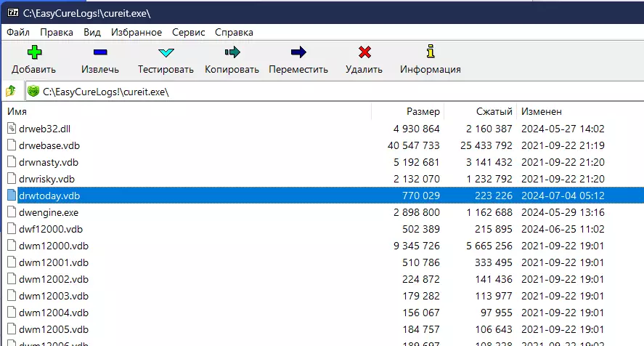Open the Сервис menu
This screenshot has height=346, width=644.
point(189,32)
